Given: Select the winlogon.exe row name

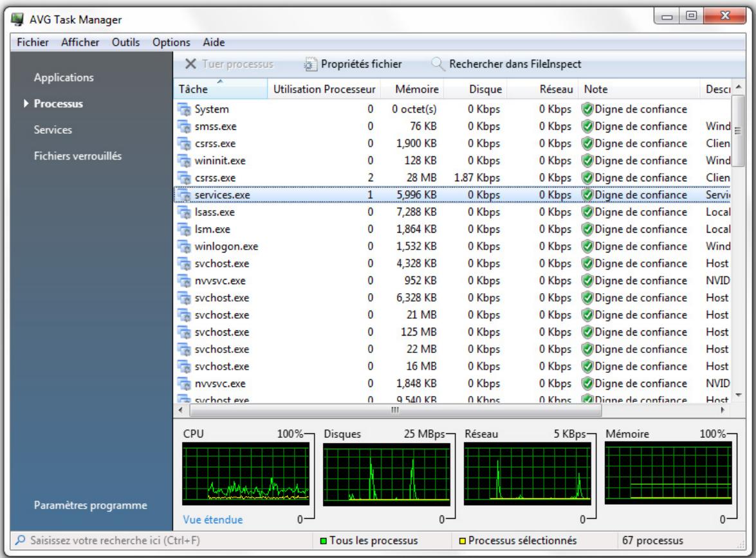Looking at the screenshot, I should coord(226,247).
